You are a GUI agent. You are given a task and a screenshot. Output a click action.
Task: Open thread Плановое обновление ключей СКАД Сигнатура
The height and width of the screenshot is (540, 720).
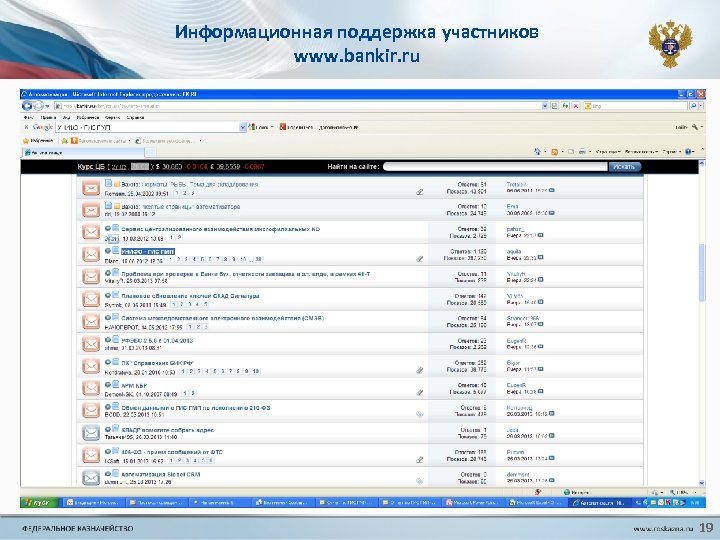tap(190, 296)
